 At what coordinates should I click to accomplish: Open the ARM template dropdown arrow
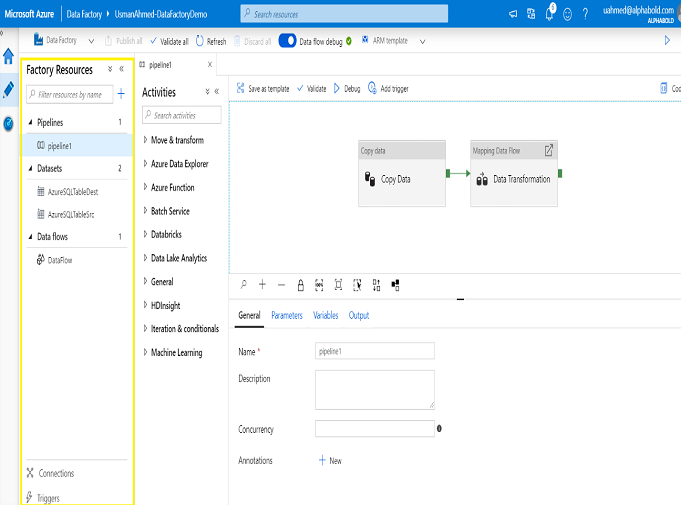tap(422, 41)
